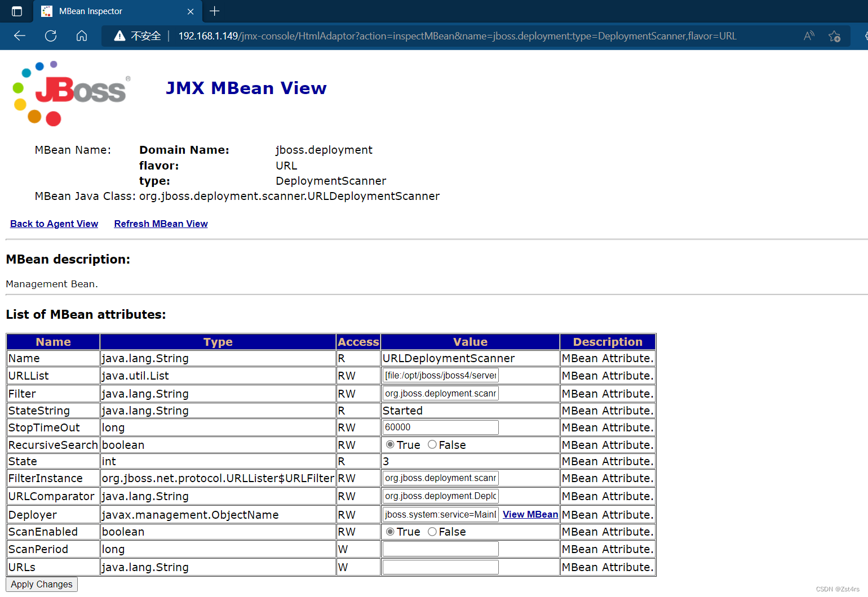This screenshot has height=597, width=868.
Task: Open Refresh MBean View link
Action: 161,224
